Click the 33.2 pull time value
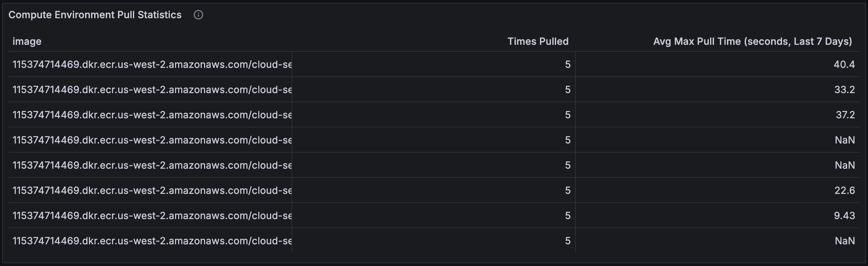The width and height of the screenshot is (868, 266). tap(845, 90)
